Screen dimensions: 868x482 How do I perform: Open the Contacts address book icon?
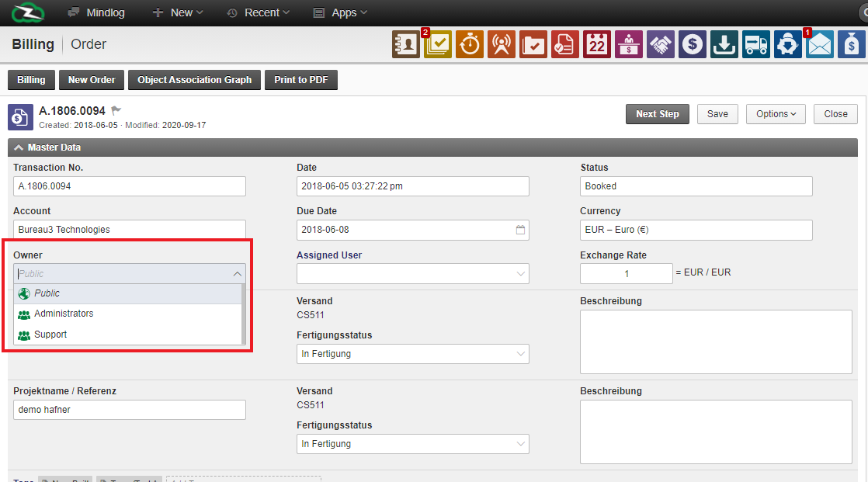pos(406,45)
